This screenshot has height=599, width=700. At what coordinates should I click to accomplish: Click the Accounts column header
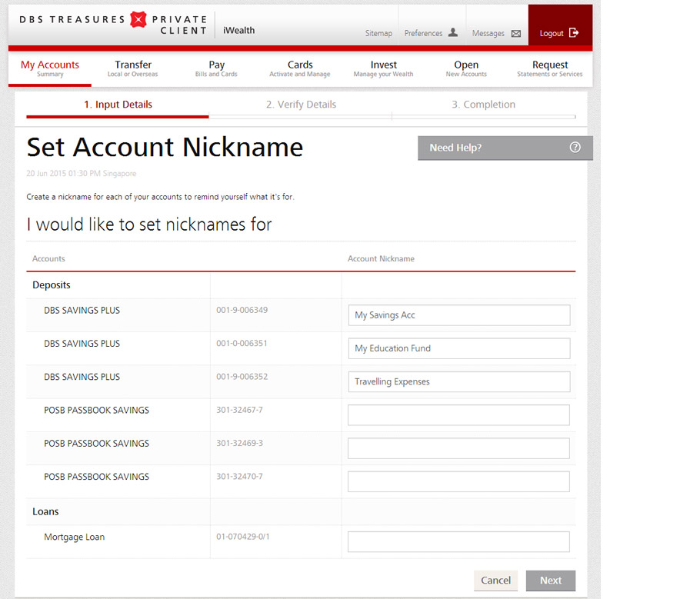pyautogui.click(x=48, y=258)
